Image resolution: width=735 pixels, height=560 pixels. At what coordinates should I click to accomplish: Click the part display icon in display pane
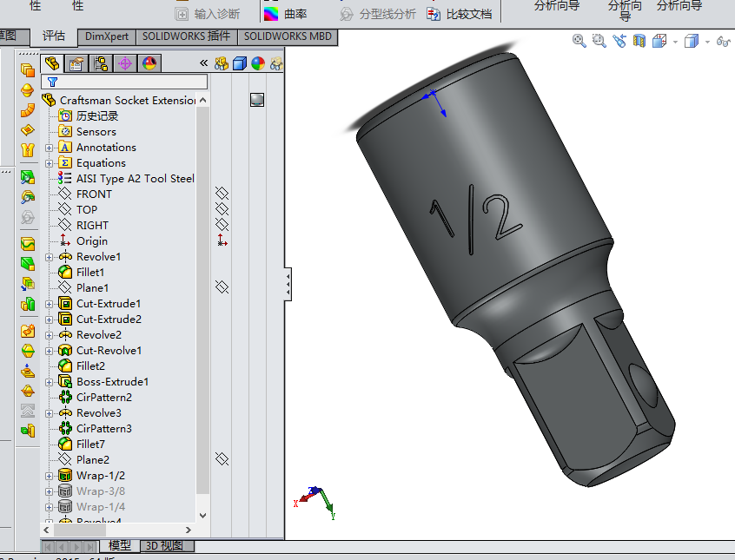[x=257, y=99]
